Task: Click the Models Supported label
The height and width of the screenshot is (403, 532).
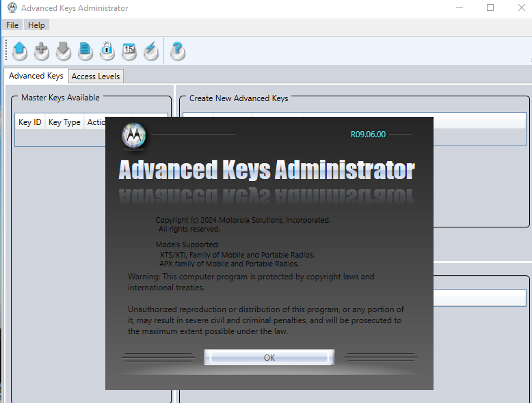Action: pyautogui.click(x=187, y=245)
